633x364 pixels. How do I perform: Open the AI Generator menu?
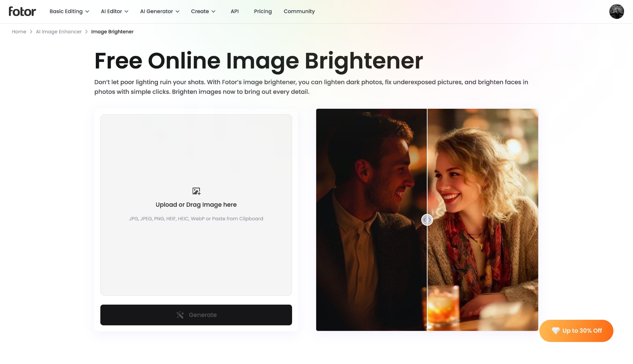pos(159,11)
